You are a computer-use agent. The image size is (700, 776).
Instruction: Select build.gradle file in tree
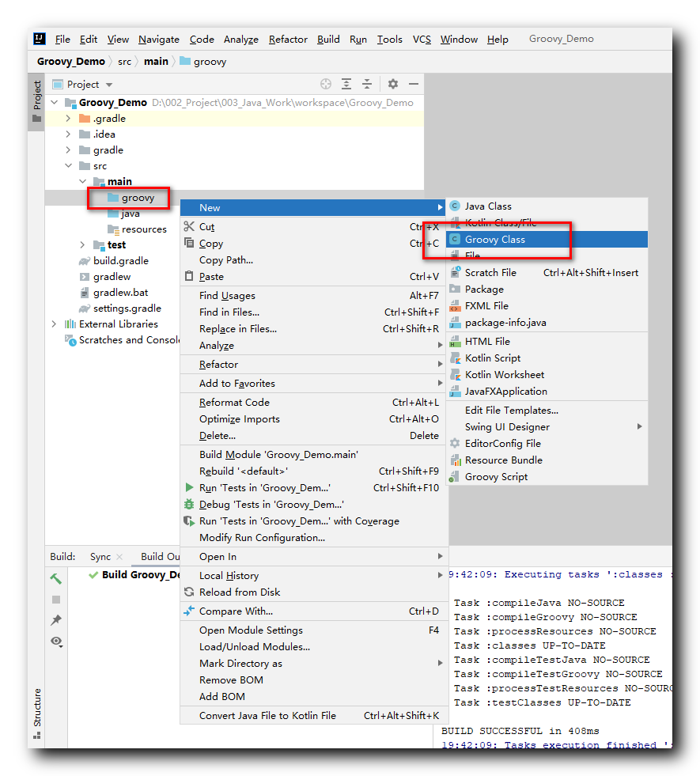coord(121,261)
